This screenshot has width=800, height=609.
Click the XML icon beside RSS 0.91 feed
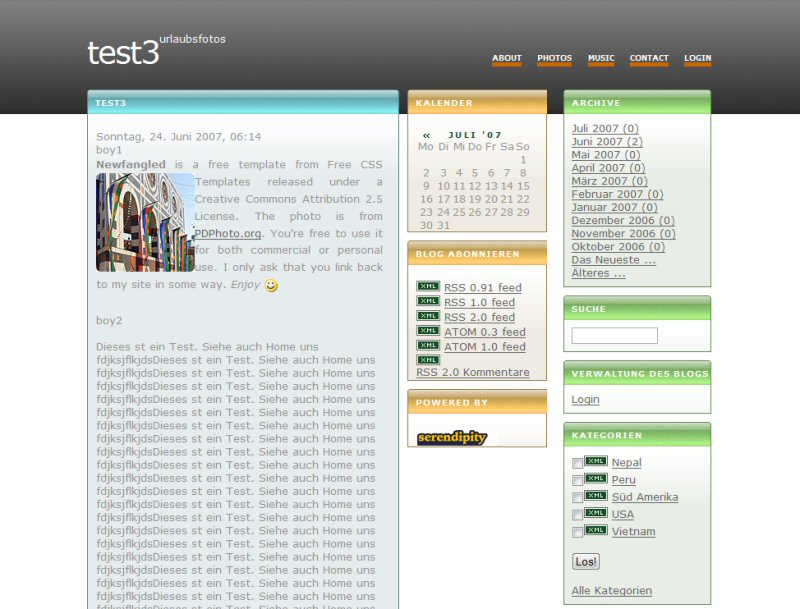[428, 287]
